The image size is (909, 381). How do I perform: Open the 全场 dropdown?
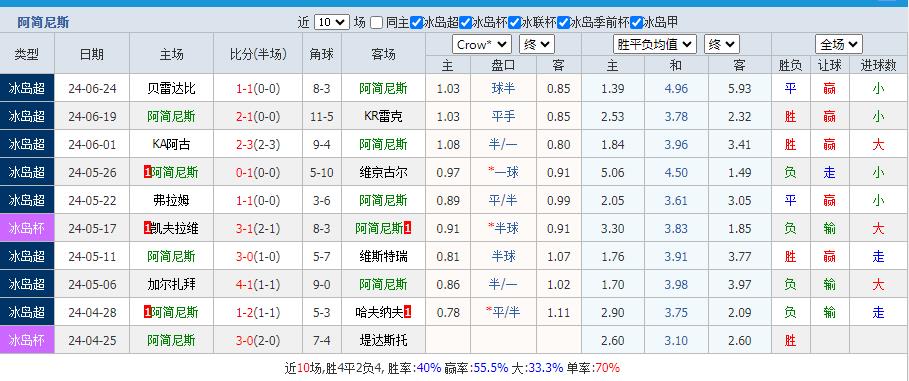click(x=839, y=45)
